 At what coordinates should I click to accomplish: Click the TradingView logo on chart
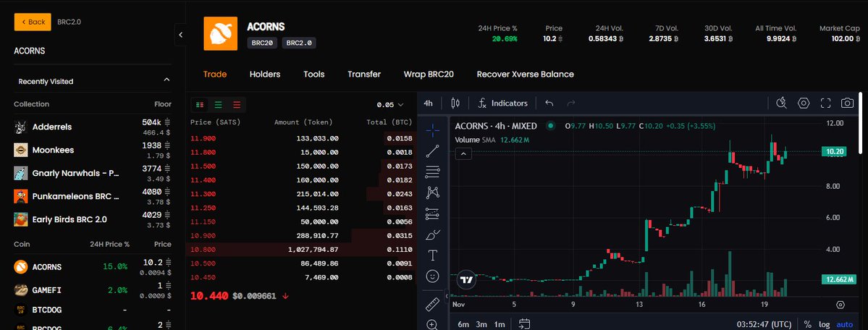[x=467, y=280]
